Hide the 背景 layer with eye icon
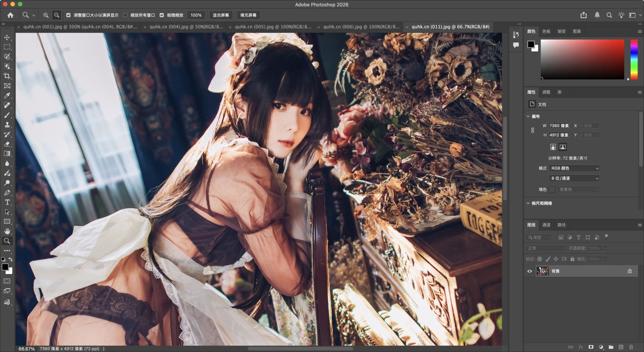644x352 pixels. tap(530, 272)
